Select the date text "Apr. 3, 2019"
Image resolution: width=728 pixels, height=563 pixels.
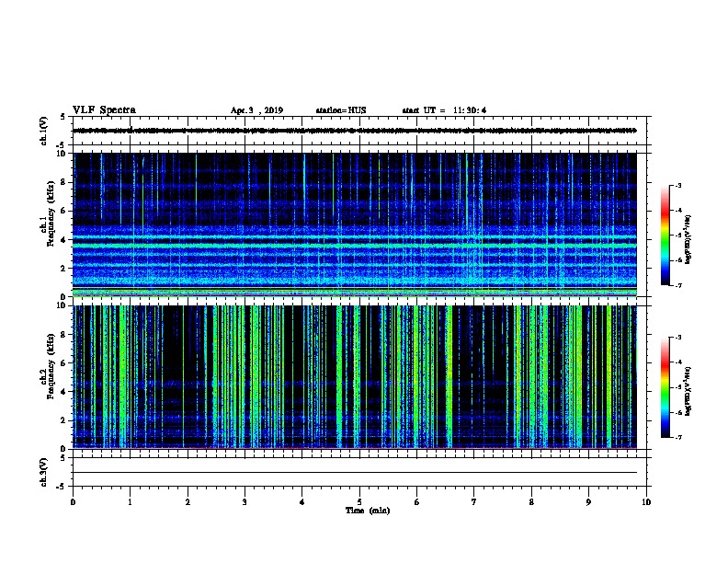click(256, 110)
